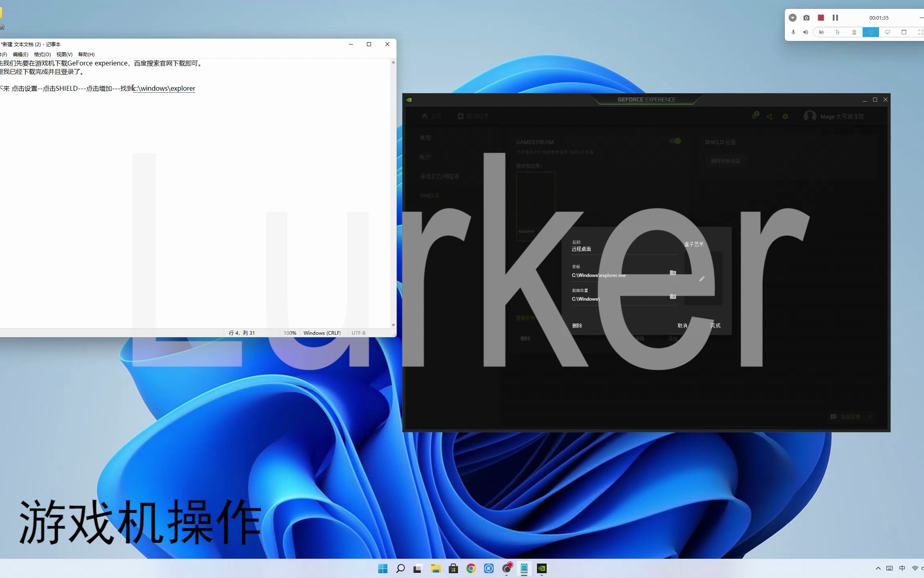
Task: Toggle the GAMESTREAM switch
Action: [x=675, y=141]
